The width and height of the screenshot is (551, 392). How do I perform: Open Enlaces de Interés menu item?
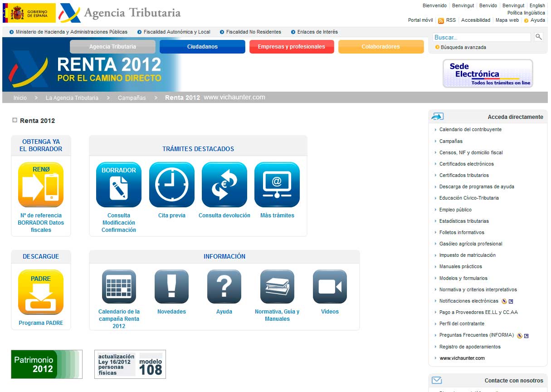pos(317,32)
